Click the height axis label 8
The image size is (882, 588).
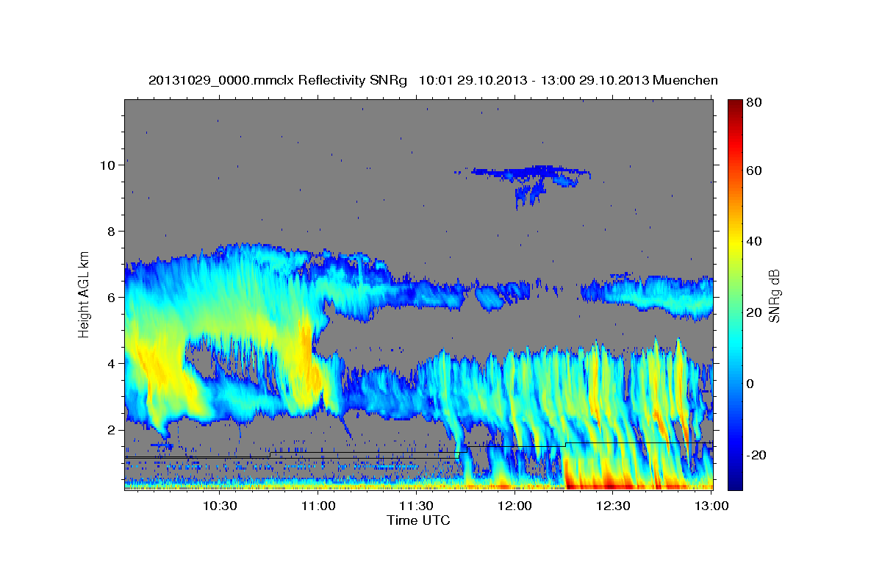[x=112, y=232]
